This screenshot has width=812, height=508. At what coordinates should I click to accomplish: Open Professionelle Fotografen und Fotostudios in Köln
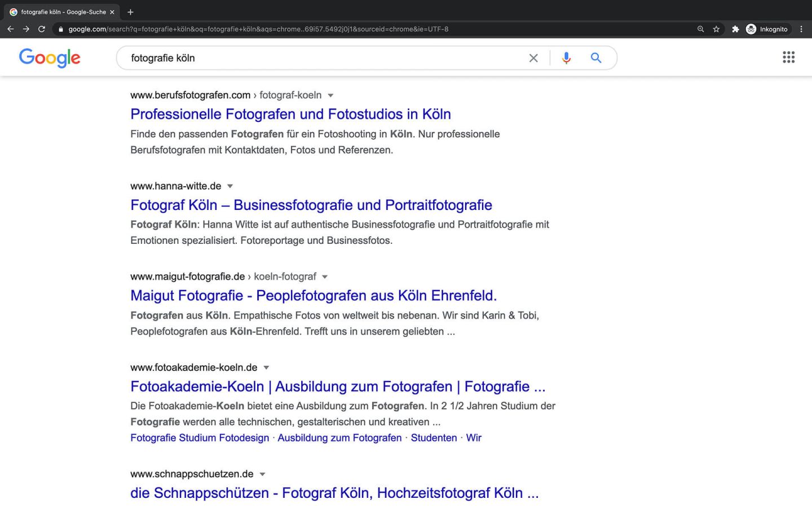(x=290, y=114)
